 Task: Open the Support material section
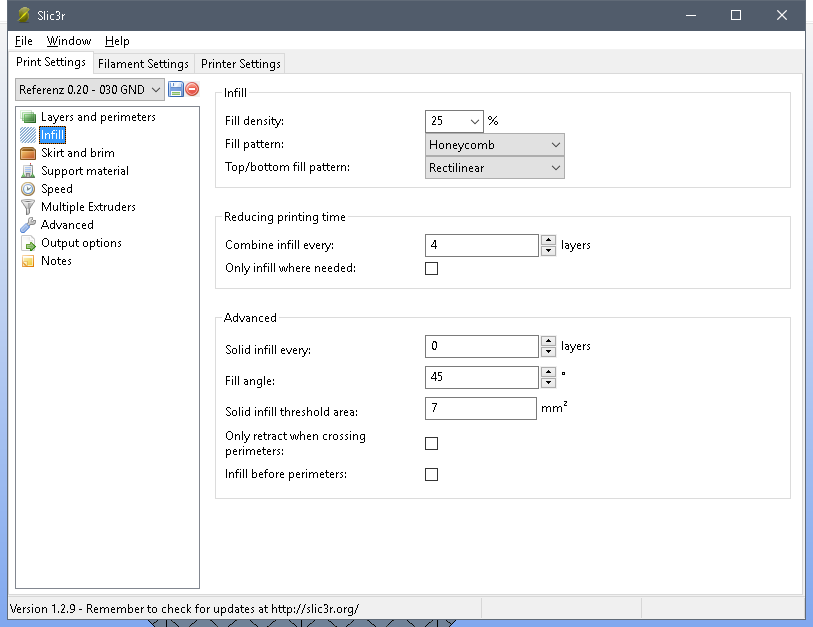[x=84, y=171]
